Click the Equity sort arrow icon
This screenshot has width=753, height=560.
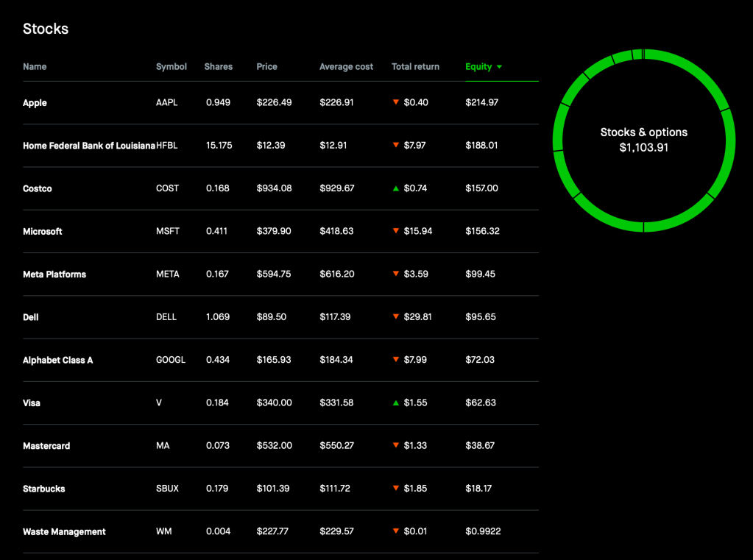[499, 67]
